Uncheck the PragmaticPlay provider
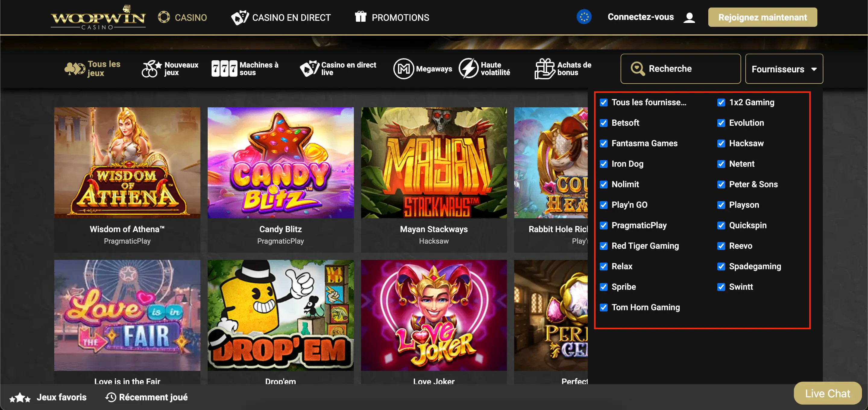The height and width of the screenshot is (410, 868). tap(603, 225)
